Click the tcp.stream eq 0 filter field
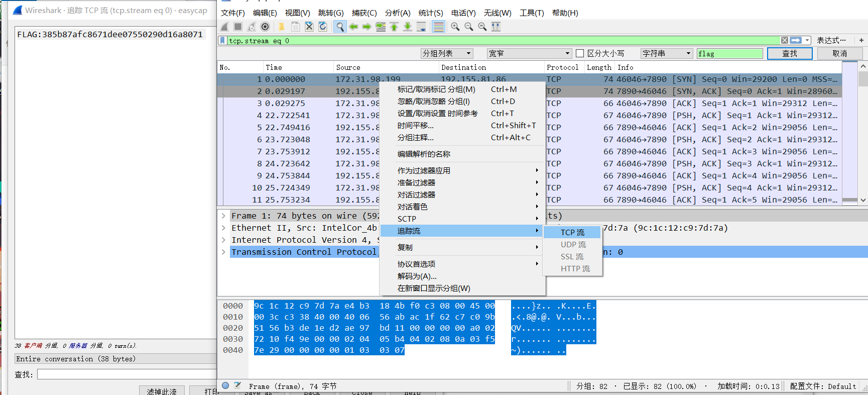 [x=504, y=41]
